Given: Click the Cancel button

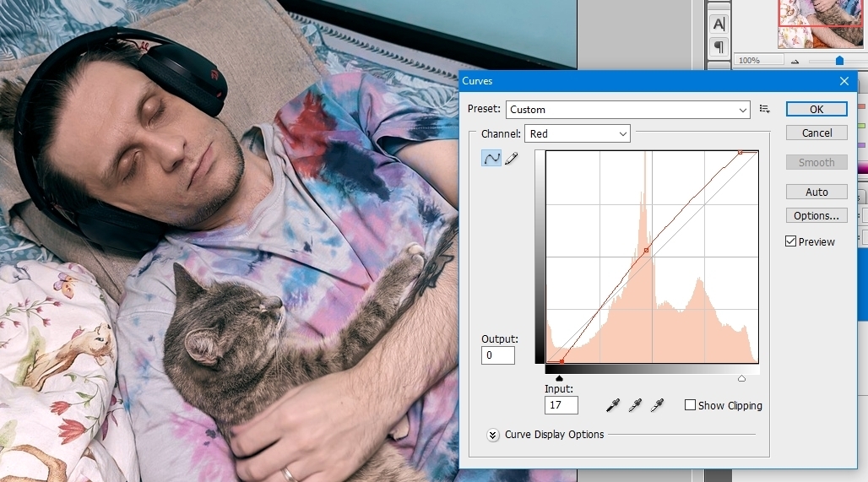Looking at the screenshot, I should pos(816,133).
